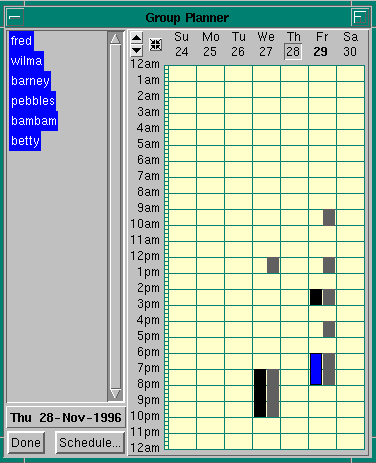Click the 10pm time label
This screenshot has height=463, width=376.
tap(145, 416)
